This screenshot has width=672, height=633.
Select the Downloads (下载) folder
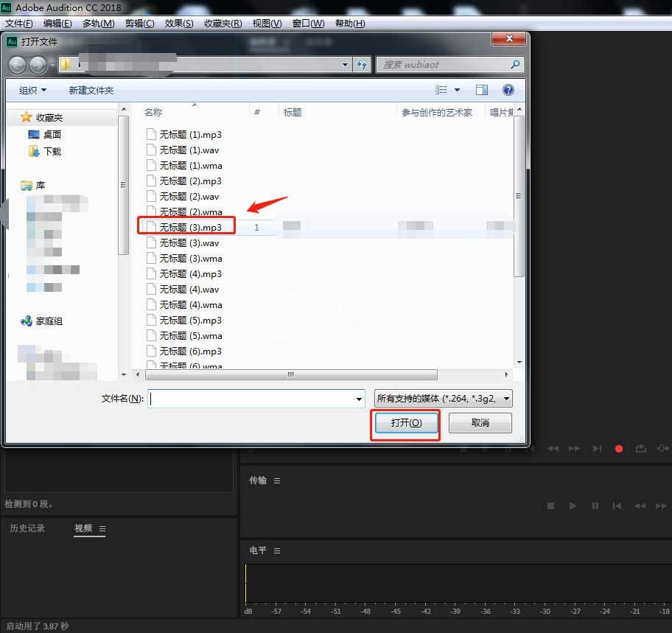click(44, 151)
